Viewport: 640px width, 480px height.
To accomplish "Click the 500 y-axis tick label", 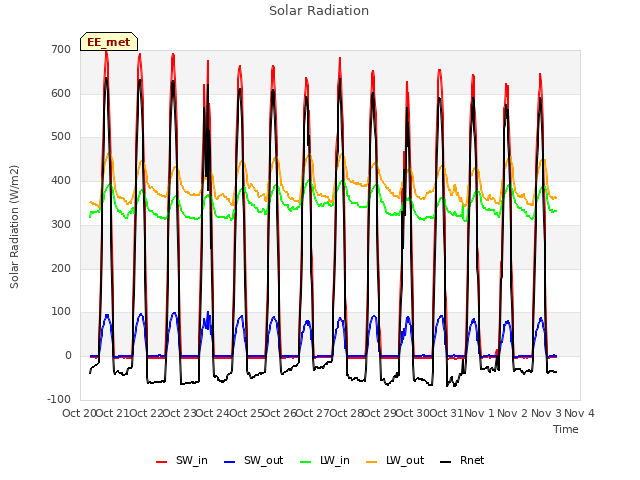I will [x=61, y=137].
